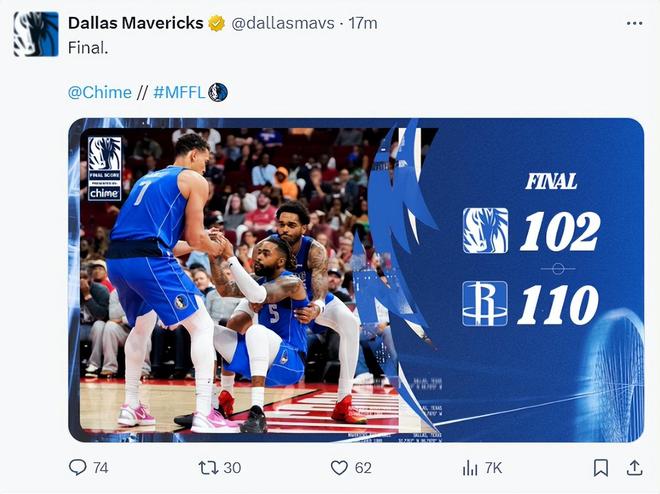Screen dimensions: 660x494
Task: Share the tweet via the share icon
Action: 634,467
